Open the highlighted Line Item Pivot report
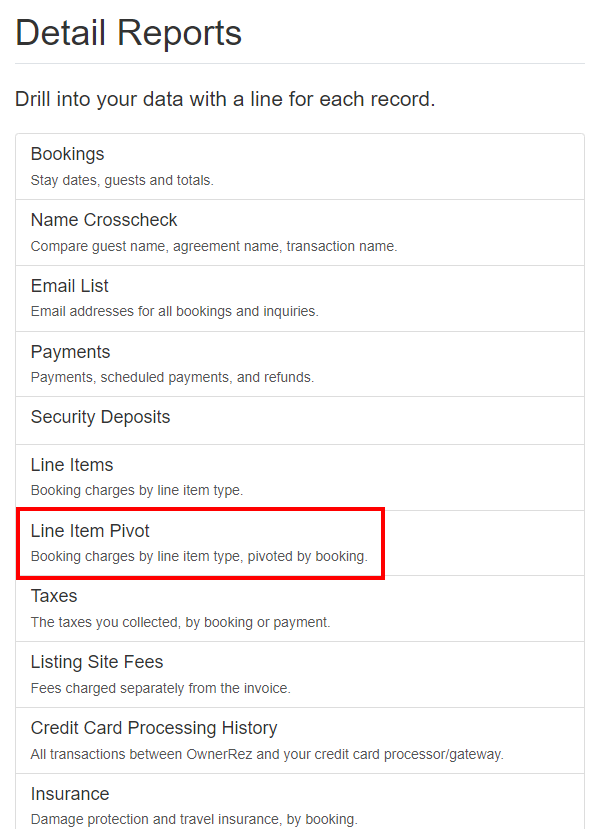Viewport: 600px width, 829px height. pyautogui.click(x=91, y=531)
